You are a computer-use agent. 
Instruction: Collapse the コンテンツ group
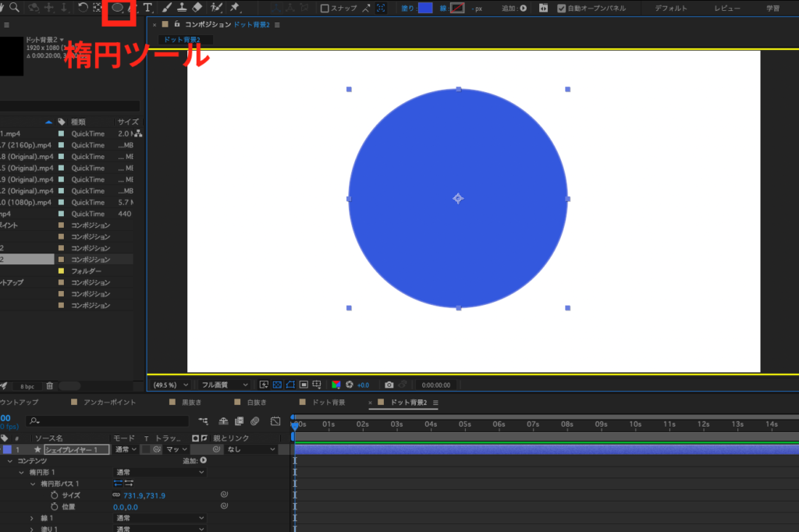(x=10, y=461)
